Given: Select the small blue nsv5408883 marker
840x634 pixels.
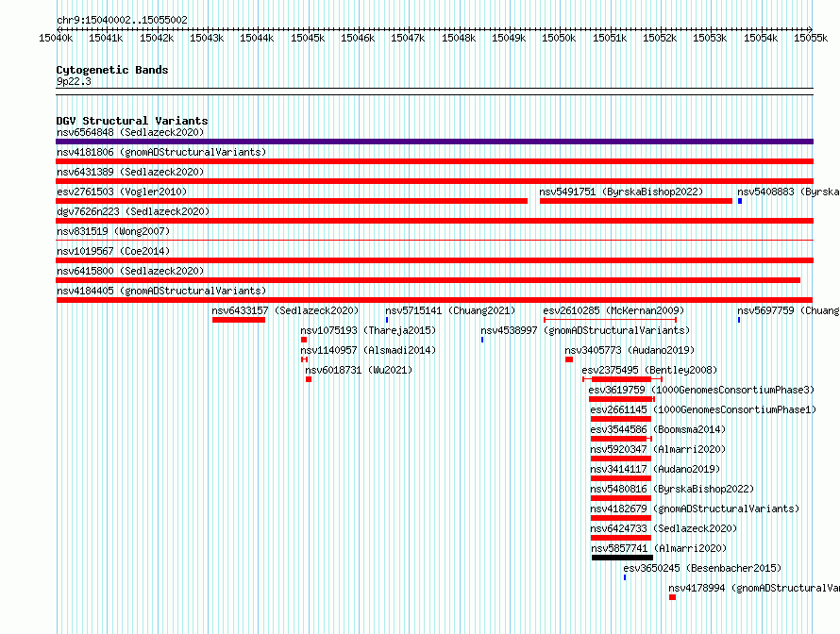Looking at the screenshot, I should 740,201.
